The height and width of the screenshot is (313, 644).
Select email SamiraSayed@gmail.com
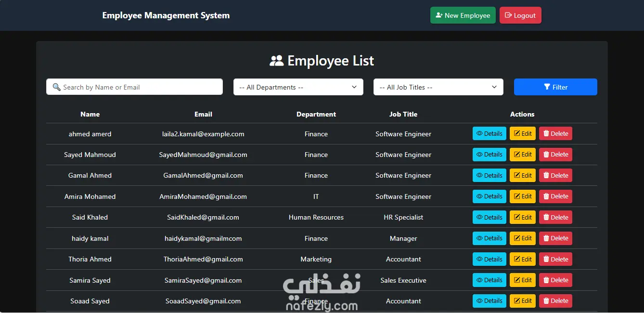coord(203,280)
